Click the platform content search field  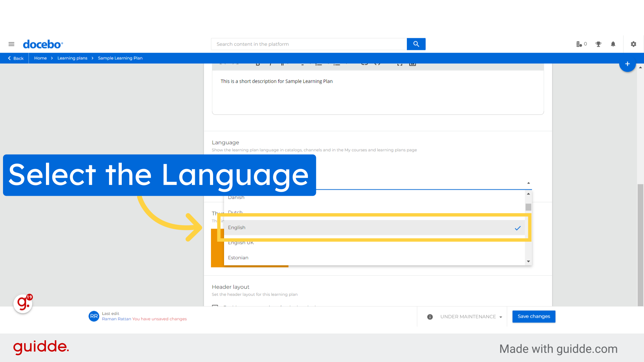(309, 44)
